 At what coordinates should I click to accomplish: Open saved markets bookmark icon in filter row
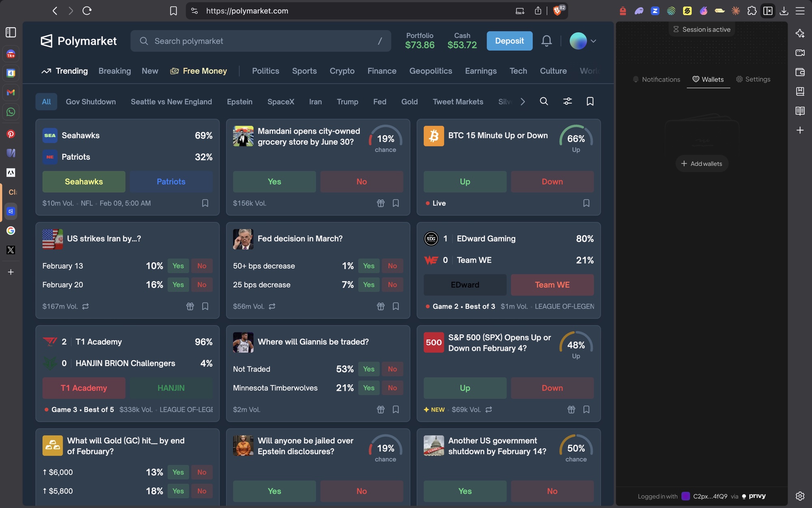[x=590, y=101]
